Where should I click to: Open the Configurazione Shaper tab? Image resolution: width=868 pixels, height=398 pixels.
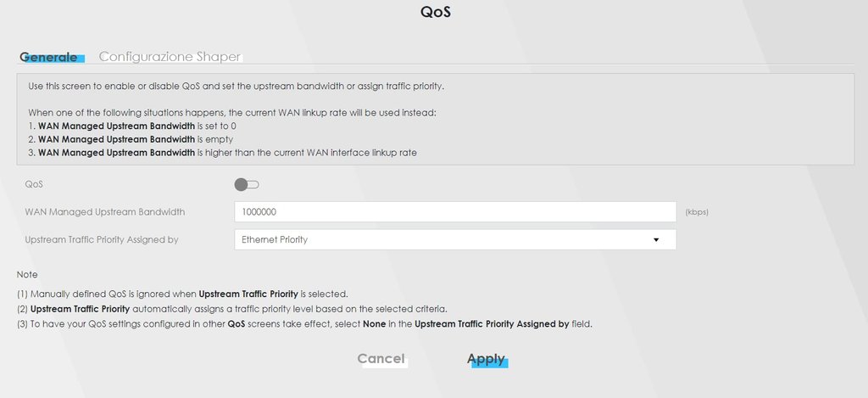coord(170,57)
